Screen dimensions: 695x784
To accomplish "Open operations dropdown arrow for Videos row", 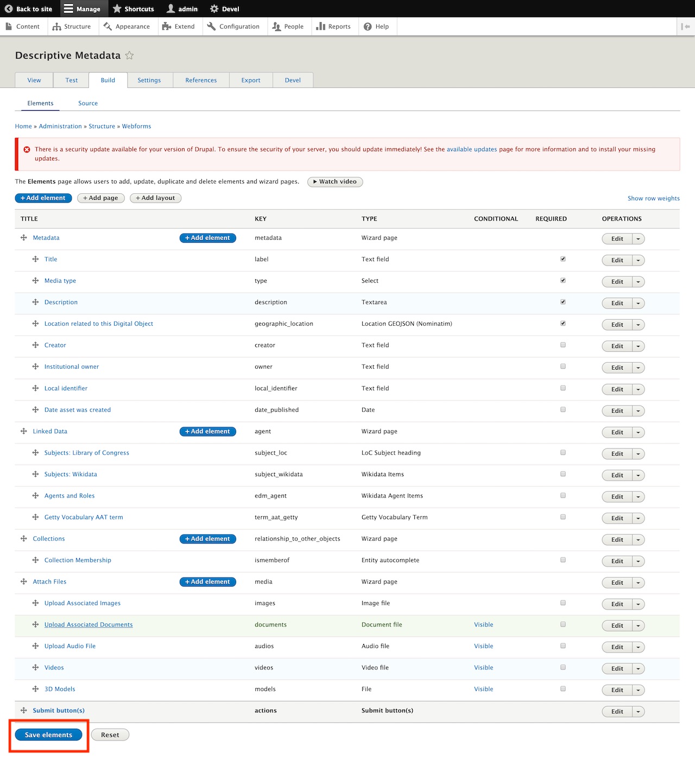I will click(639, 669).
